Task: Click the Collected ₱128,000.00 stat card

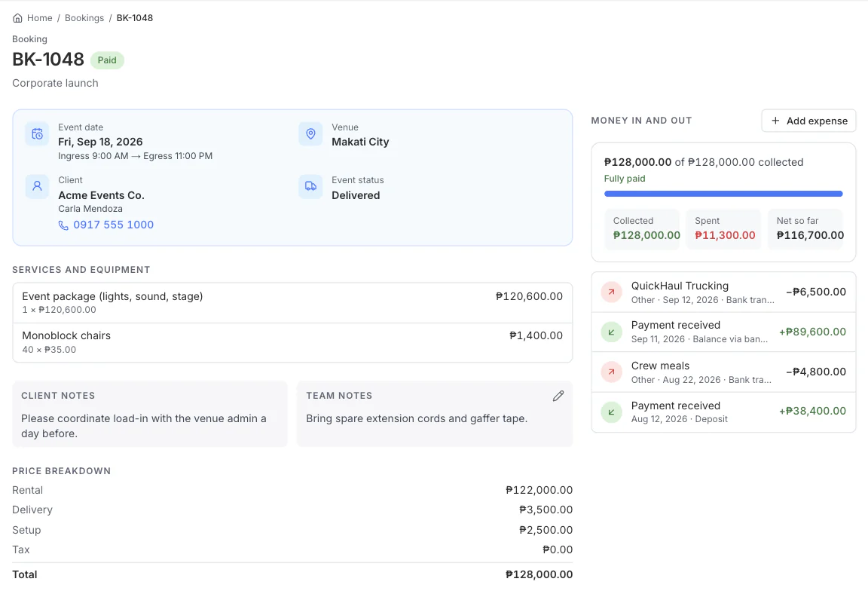Action: (642, 228)
